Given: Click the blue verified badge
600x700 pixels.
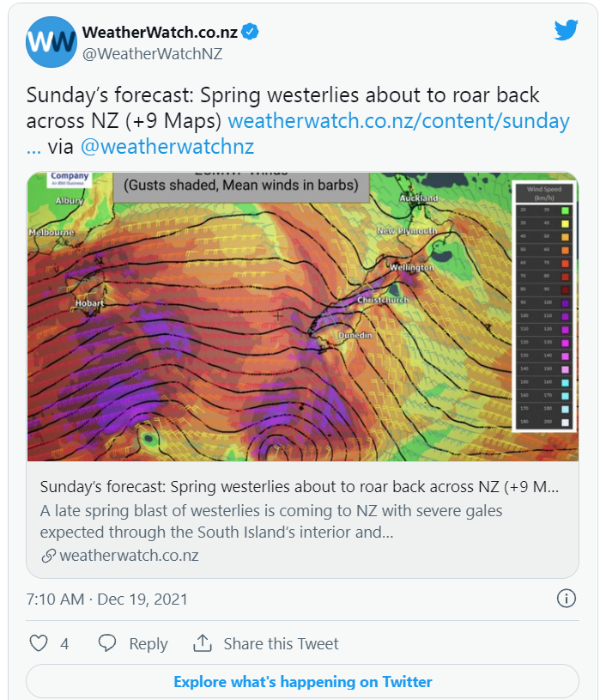Looking at the screenshot, I should click(x=250, y=32).
